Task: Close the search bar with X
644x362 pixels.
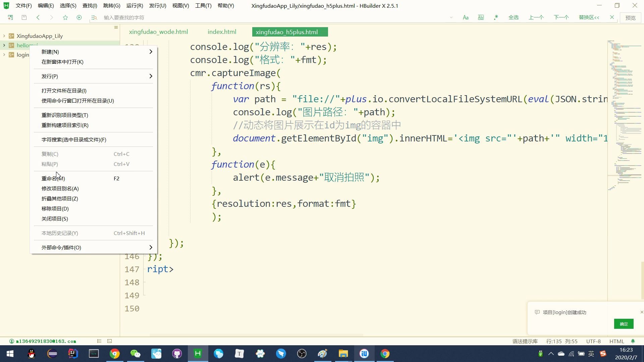Action: [612, 17]
